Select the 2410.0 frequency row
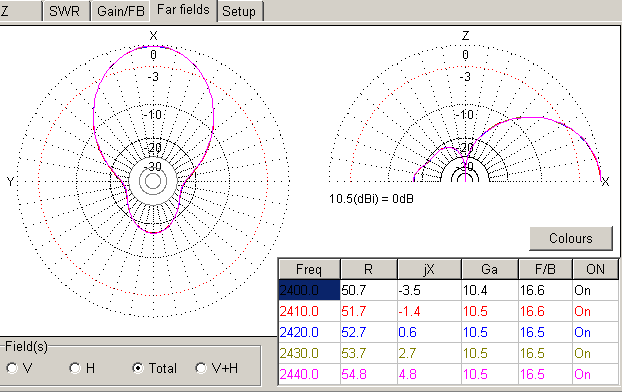Image resolution: width=622 pixels, height=392 pixels. [309, 311]
